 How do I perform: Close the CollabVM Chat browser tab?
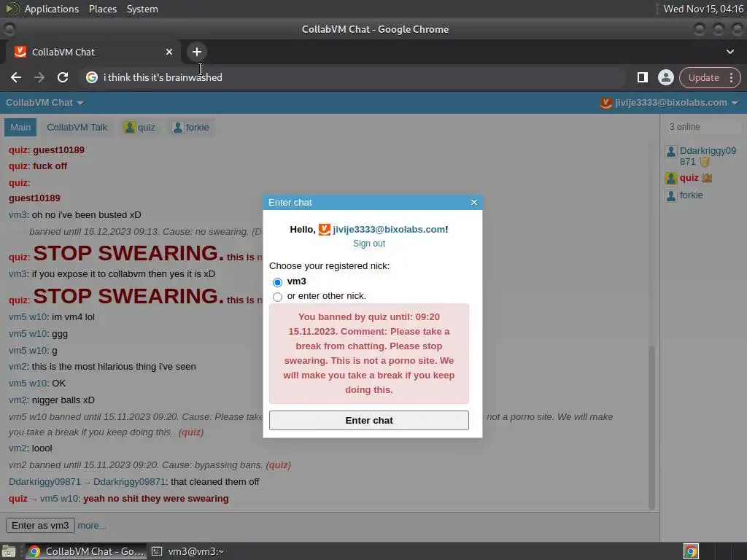point(169,52)
